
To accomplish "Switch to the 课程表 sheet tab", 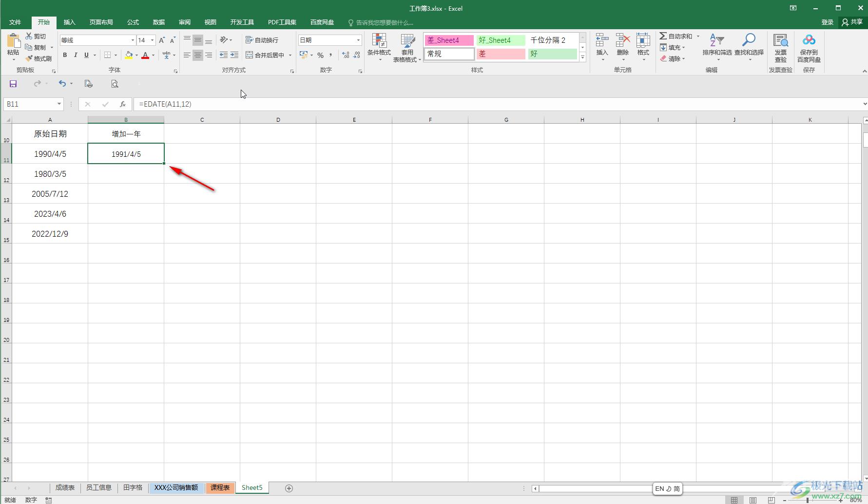I will (x=220, y=487).
